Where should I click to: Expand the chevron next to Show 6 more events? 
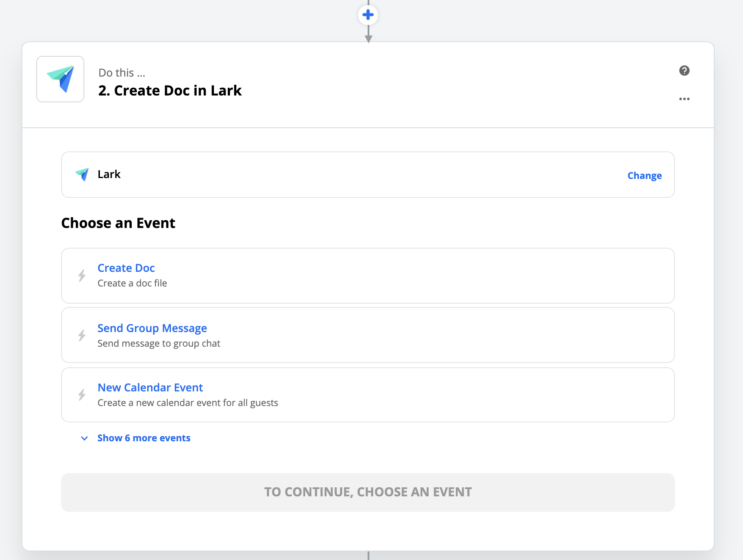click(x=84, y=438)
